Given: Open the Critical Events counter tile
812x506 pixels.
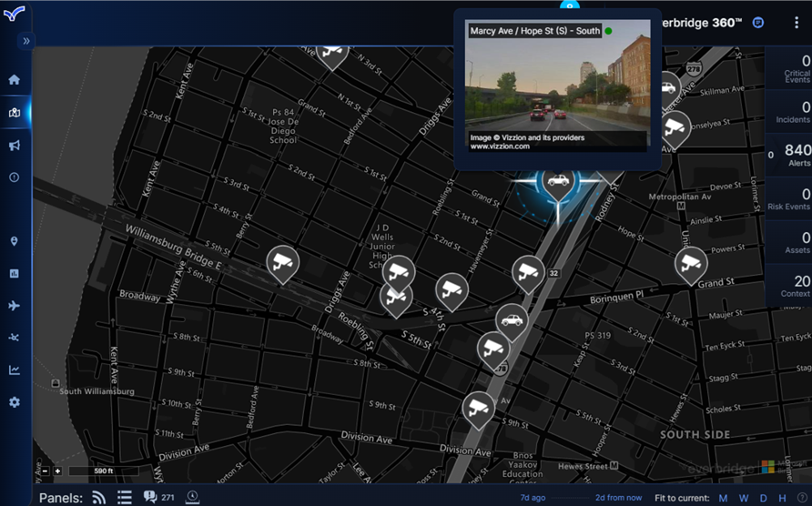Looking at the screenshot, I should [x=788, y=68].
